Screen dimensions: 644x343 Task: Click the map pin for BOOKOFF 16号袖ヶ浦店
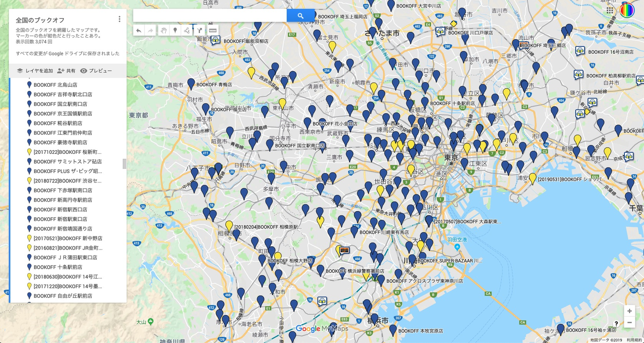[560, 329]
